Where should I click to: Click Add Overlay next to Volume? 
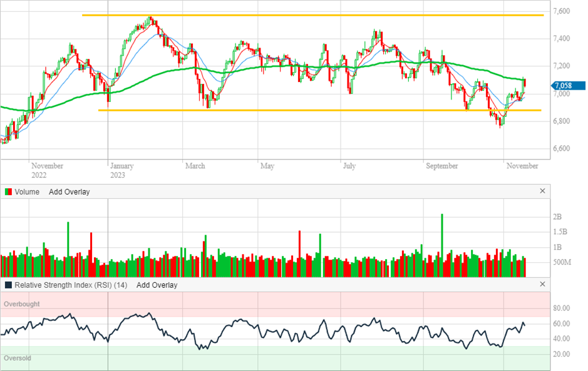(x=69, y=192)
